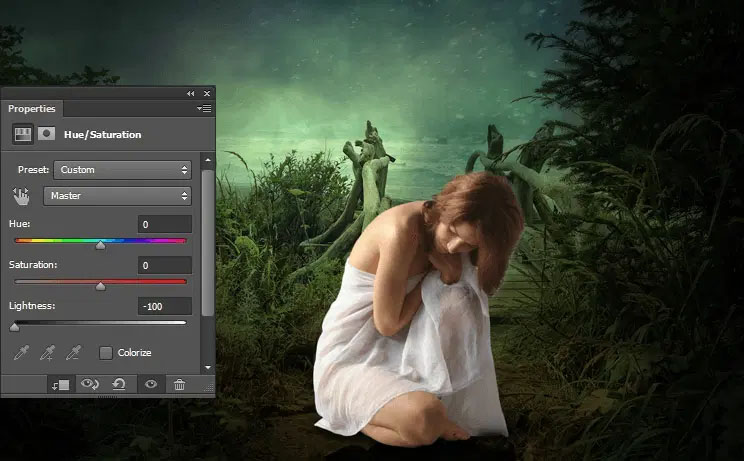Screen dimensions: 744x461
Task: Reset adjustment to defaults
Action: click(119, 384)
